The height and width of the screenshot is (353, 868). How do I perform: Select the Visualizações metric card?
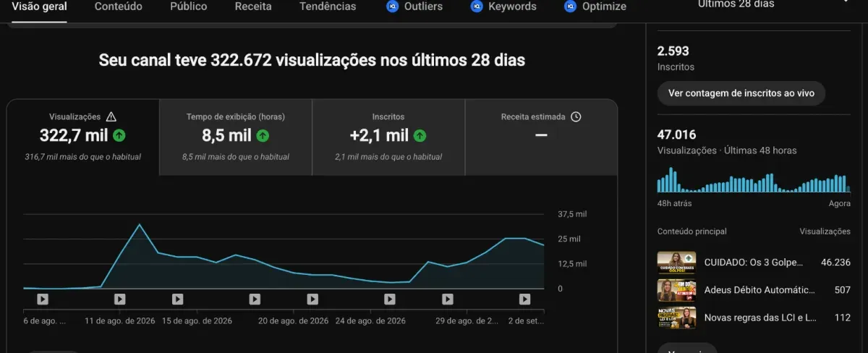point(83,137)
